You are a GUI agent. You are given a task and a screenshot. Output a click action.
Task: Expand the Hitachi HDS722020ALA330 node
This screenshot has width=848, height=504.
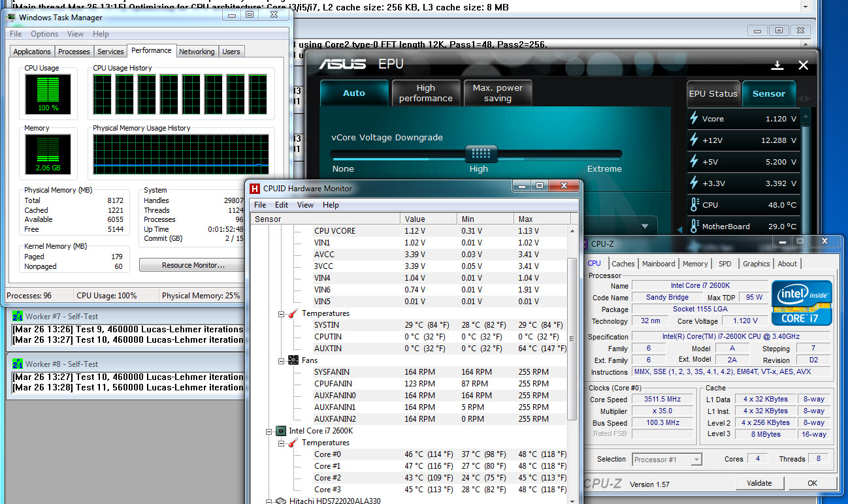(269, 501)
